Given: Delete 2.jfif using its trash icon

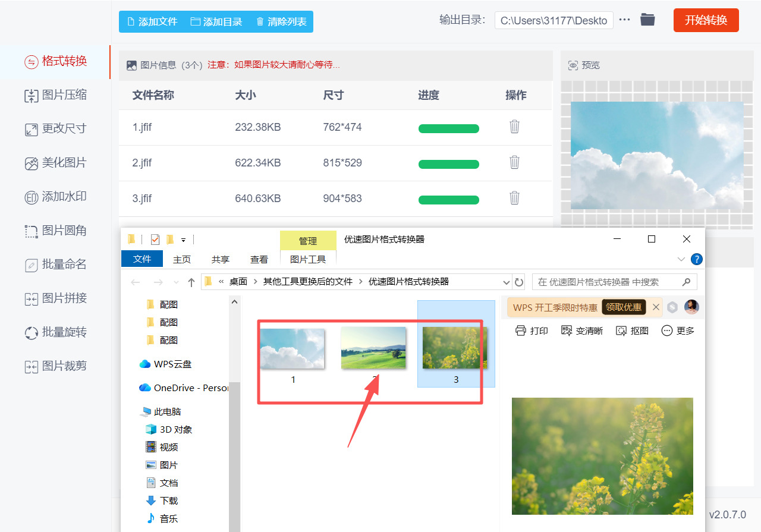Looking at the screenshot, I should (x=514, y=162).
